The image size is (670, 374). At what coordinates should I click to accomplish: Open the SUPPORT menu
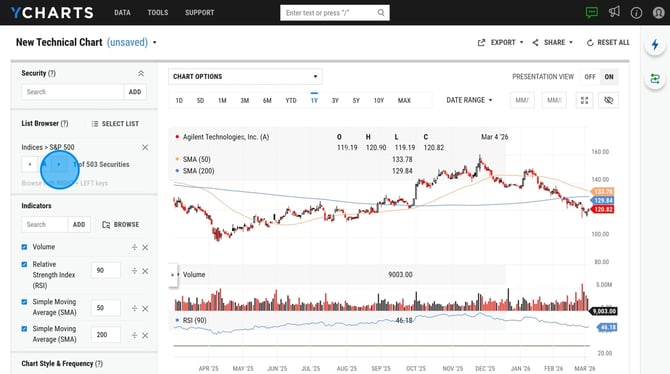(200, 12)
